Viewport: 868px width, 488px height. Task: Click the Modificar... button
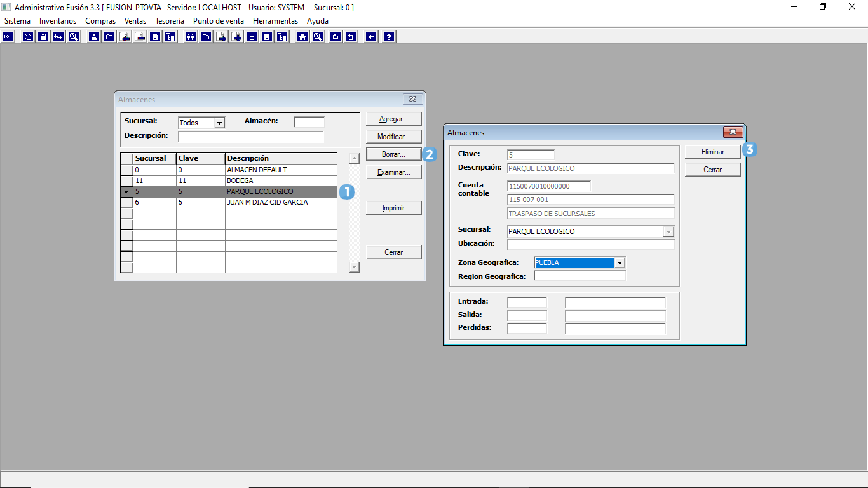(394, 137)
